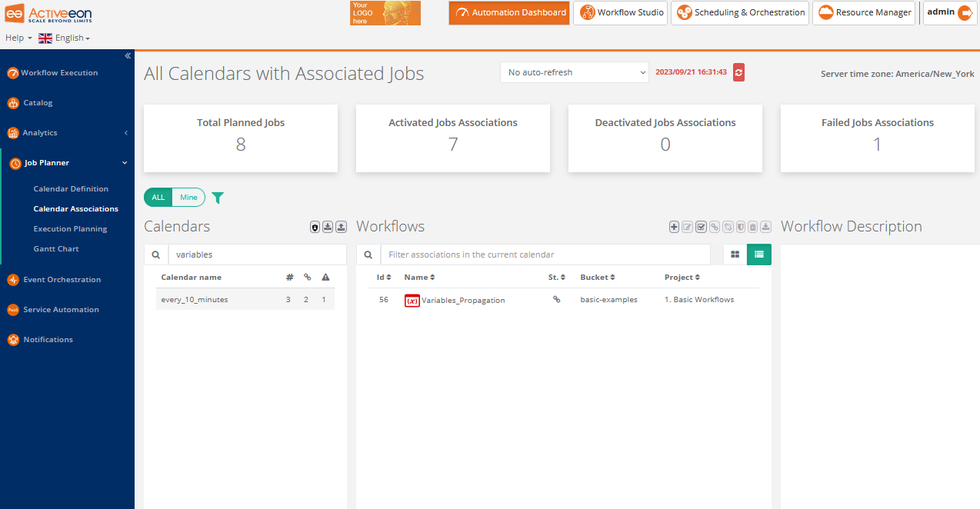The height and width of the screenshot is (509, 980).
Task: Open the Help menu
Action: [x=18, y=38]
